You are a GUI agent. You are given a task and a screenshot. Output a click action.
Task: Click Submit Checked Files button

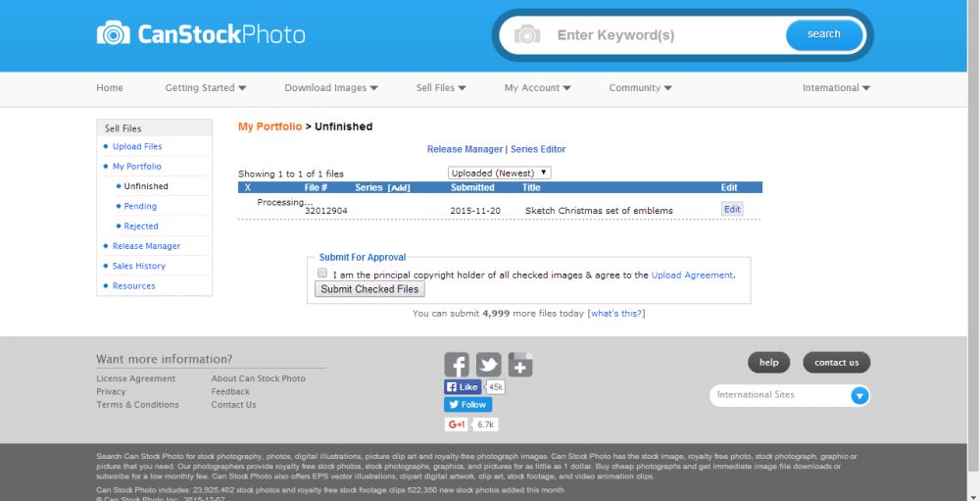pyautogui.click(x=369, y=289)
